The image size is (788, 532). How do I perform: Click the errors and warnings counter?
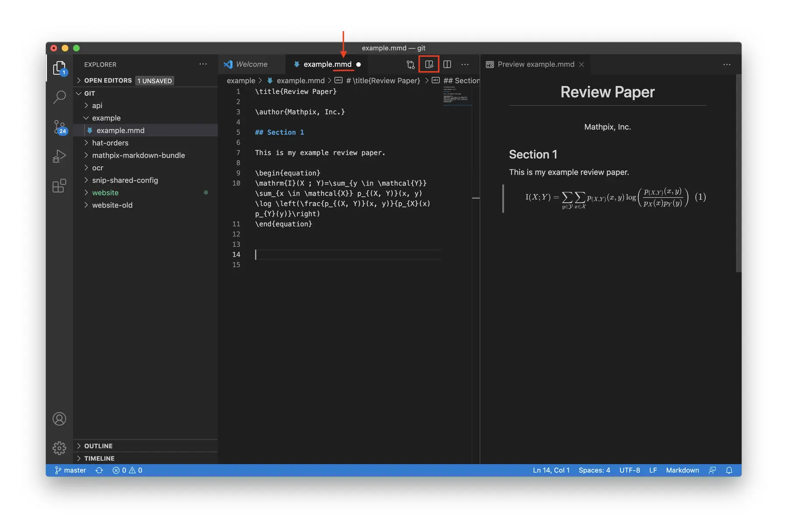click(127, 470)
